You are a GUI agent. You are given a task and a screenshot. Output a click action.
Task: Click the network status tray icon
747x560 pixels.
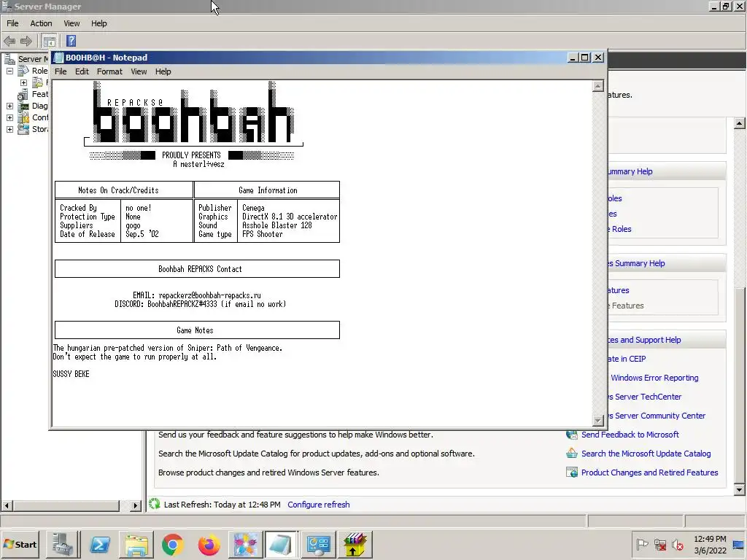pos(659,544)
